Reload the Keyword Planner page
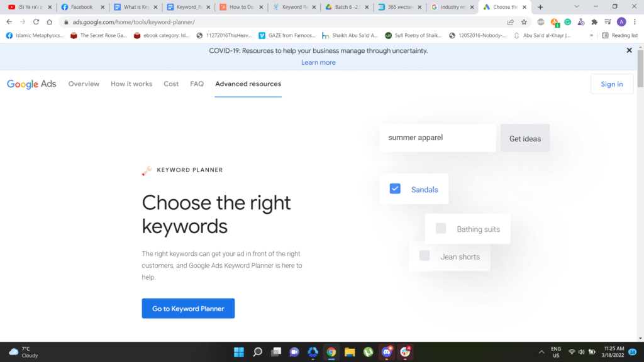644x362 pixels. [36, 21]
